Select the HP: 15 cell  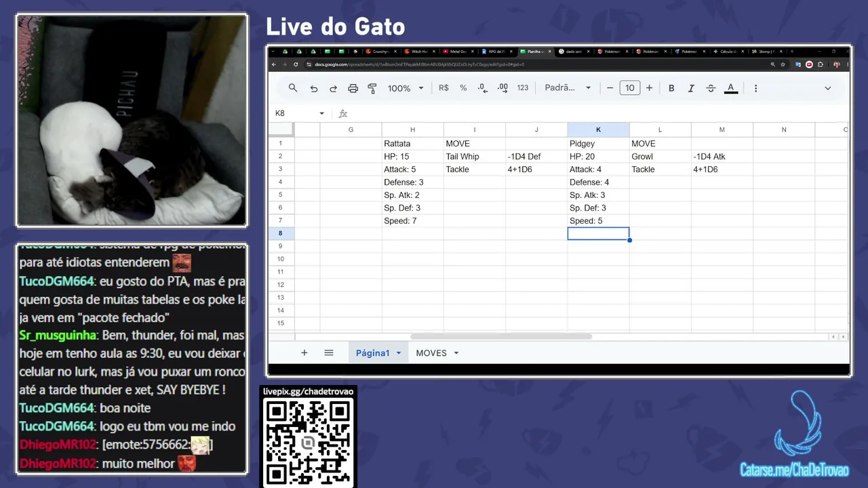(x=412, y=157)
